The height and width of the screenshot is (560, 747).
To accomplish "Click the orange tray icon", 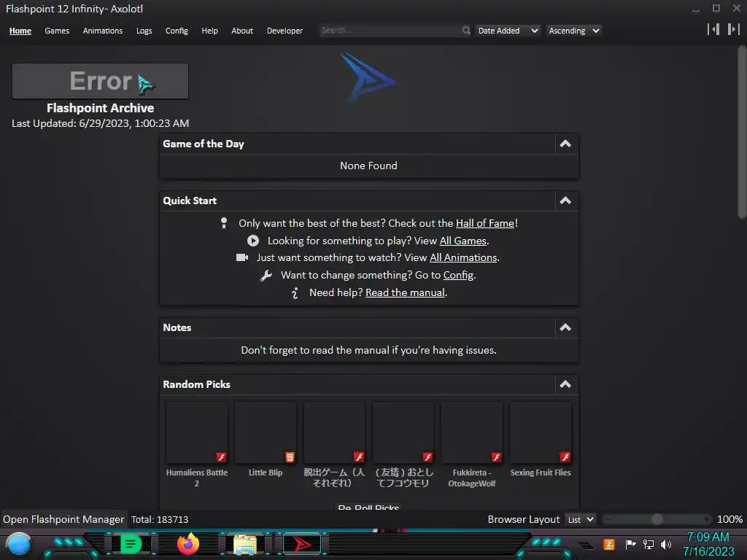I will pyautogui.click(x=609, y=544).
